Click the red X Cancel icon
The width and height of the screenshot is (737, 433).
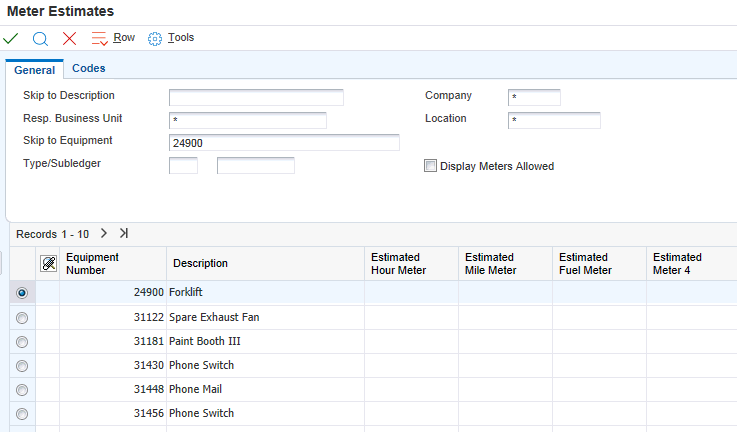click(x=69, y=38)
